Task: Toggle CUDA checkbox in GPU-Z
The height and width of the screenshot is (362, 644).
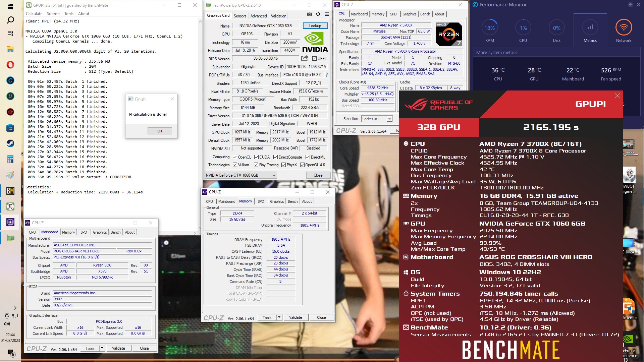Action: (x=256, y=157)
